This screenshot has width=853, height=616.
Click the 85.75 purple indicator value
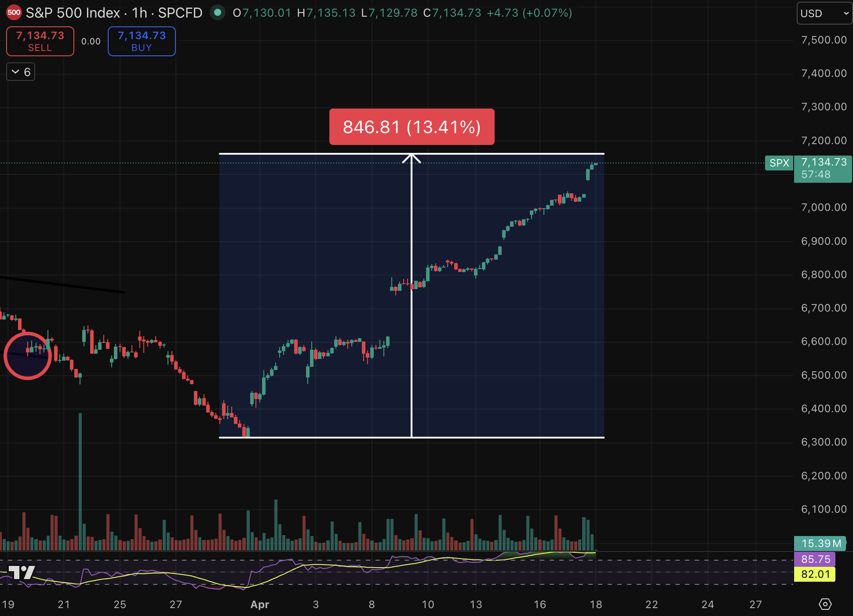(815, 559)
